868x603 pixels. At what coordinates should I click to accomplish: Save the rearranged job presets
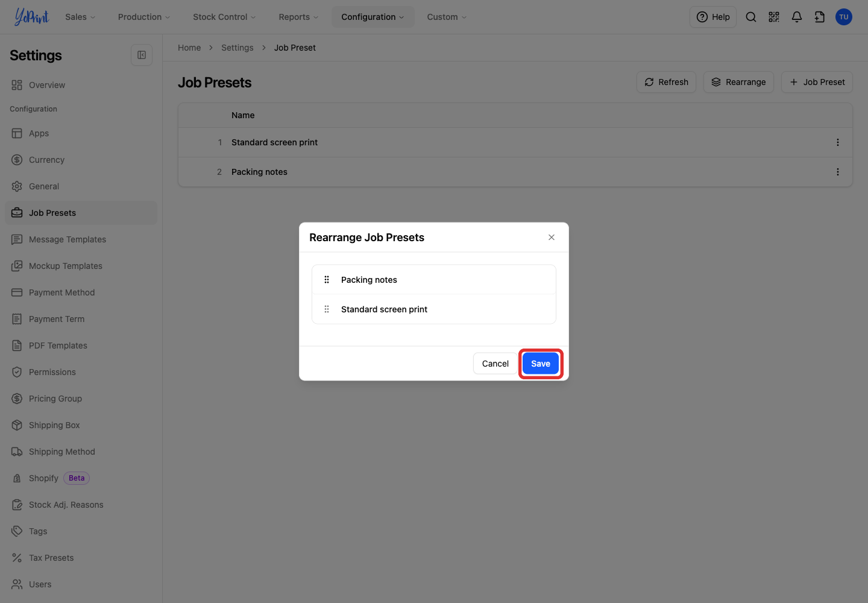click(541, 364)
